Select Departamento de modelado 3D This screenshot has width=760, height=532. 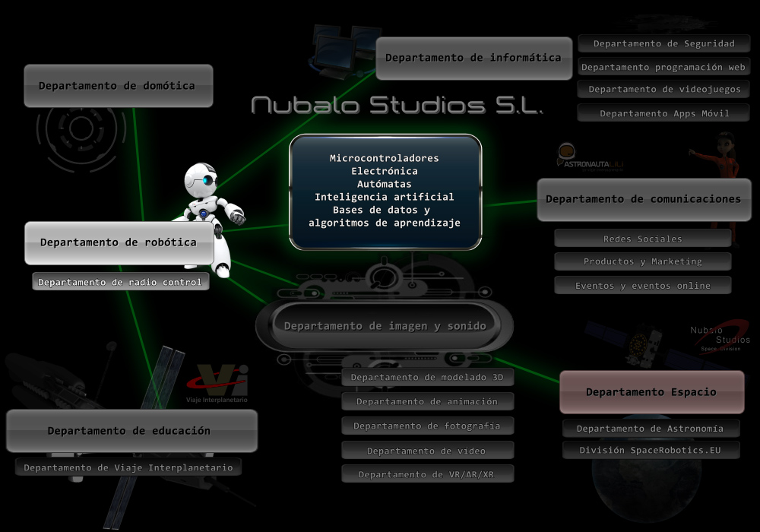tap(427, 377)
